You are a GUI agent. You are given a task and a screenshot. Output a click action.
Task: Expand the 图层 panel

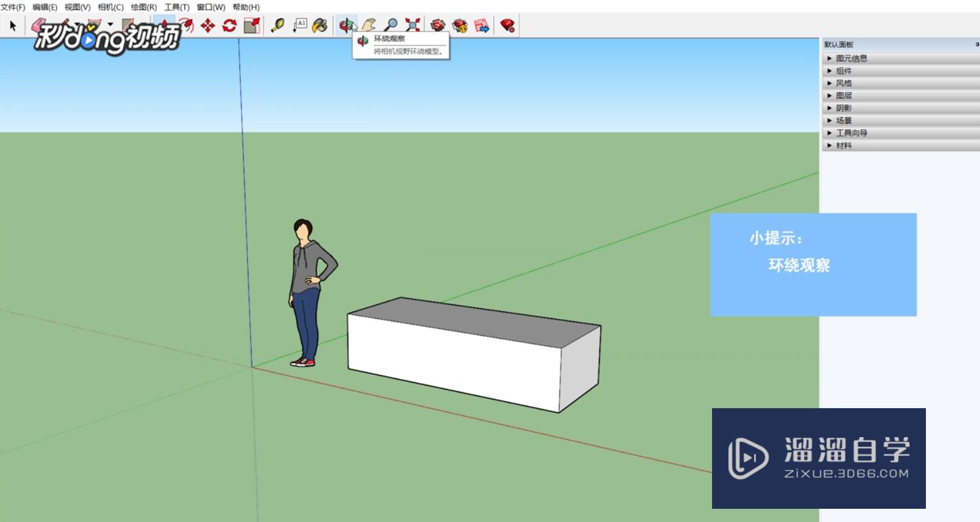[901, 96]
